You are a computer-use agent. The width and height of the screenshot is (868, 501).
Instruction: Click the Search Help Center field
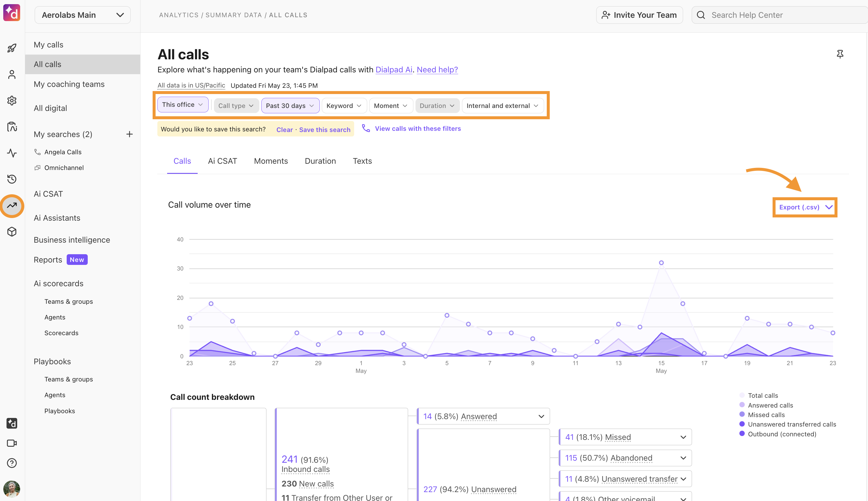point(780,15)
